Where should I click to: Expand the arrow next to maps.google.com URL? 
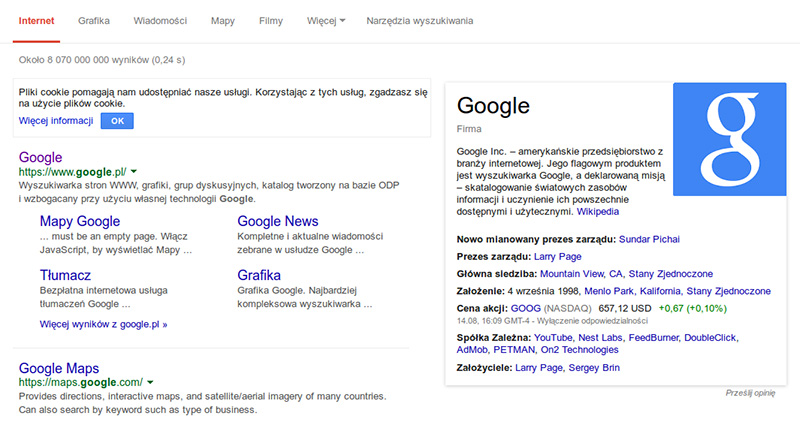point(150,382)
